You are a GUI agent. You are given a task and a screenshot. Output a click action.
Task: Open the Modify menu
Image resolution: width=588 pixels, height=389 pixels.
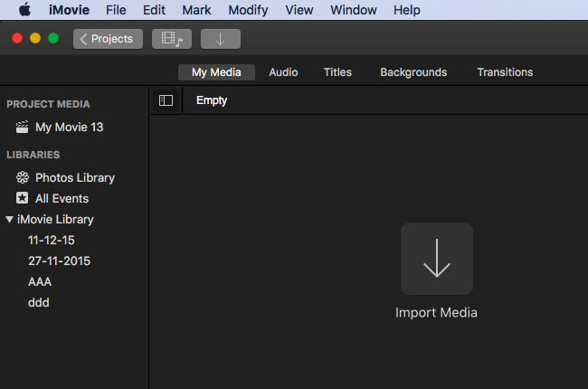tap(248, 10)
